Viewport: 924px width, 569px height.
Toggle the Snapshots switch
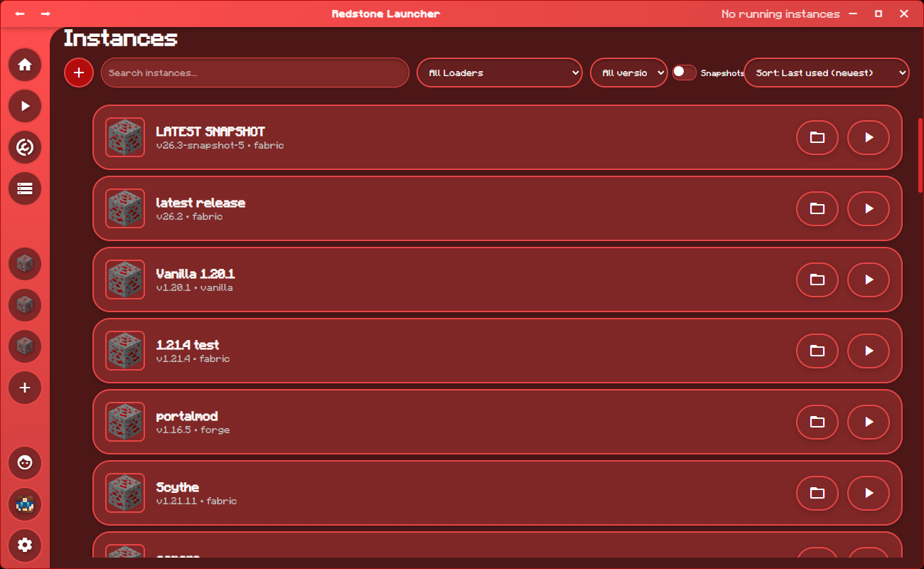(684, 73)
